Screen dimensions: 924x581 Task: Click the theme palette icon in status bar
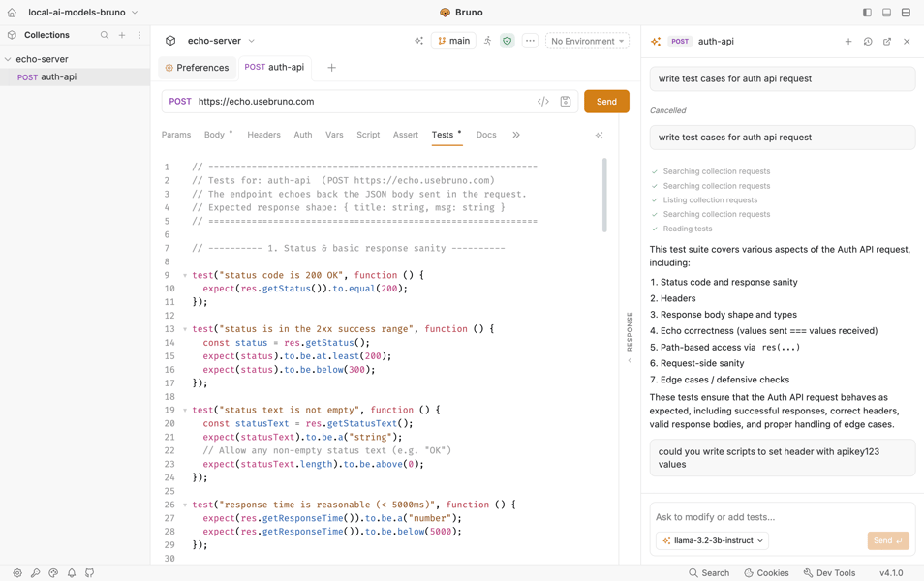pos(53,572)
